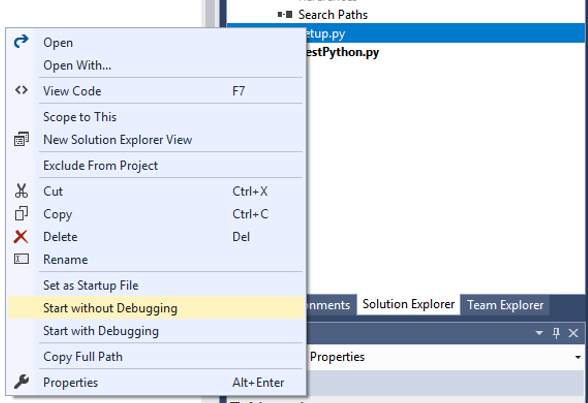588x403 pixels.
Task: Switch to the Solution Explorer tab
Action: click(408, 304)
